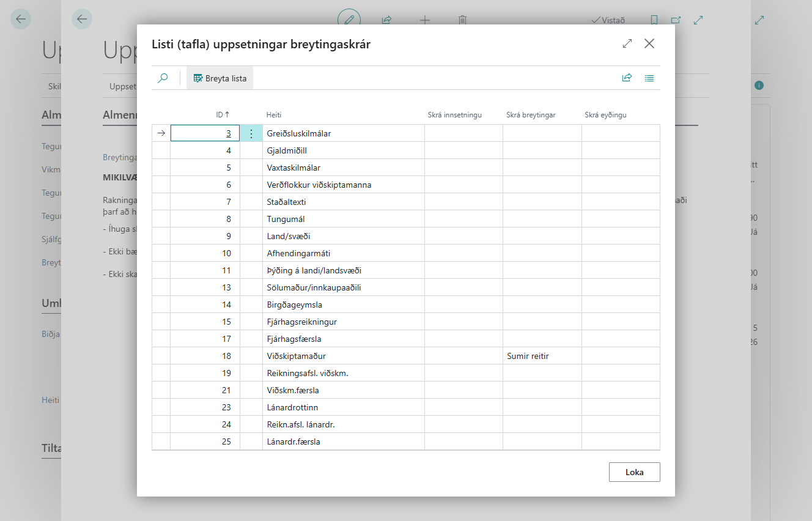Click the Breyta lista edit list button
This screenshot has height=521, width=812.
(x=220, y=78)
